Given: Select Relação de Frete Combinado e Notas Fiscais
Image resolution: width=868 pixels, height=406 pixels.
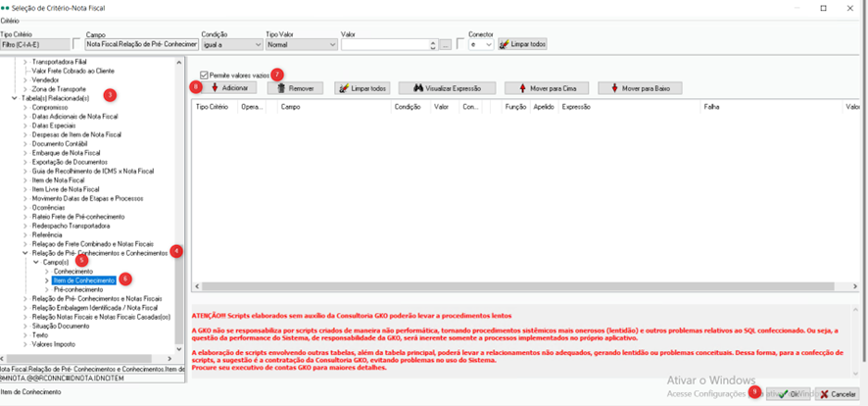Looking at the screenshot, I should point(92,244).
